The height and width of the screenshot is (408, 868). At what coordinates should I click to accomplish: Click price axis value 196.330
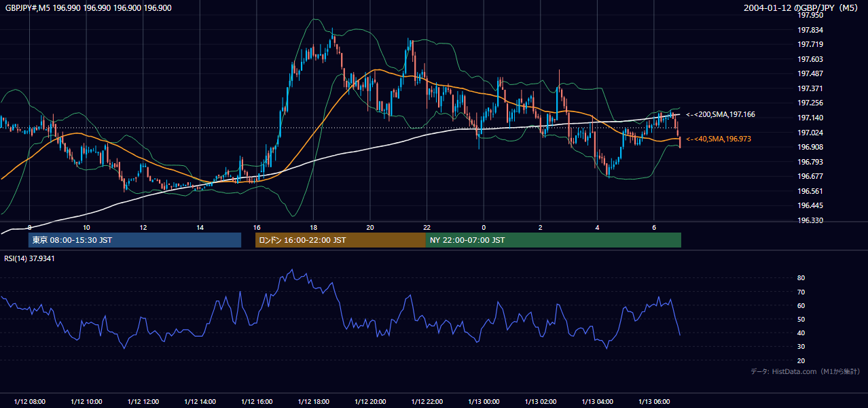(x=811, y=220)
